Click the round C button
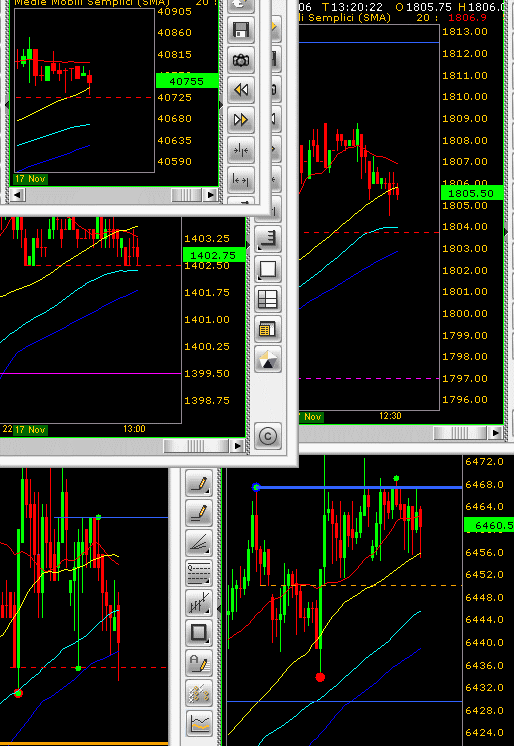 click(x=267, y=436)
